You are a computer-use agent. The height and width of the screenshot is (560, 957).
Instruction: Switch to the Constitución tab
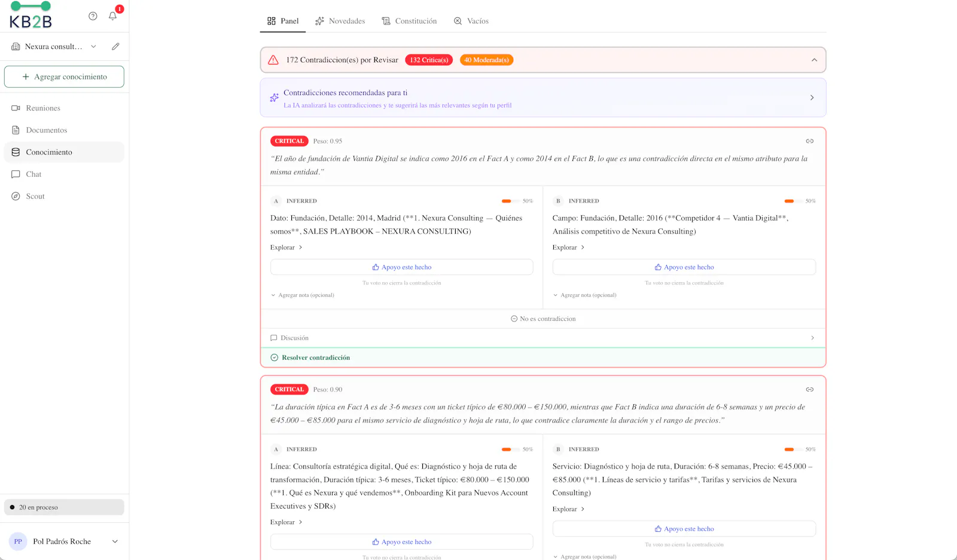click(409, 21)
